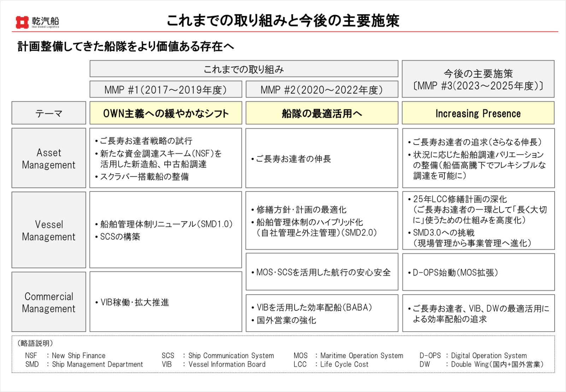The image size is (566, 392).
Task: Click bullet ご長寿お達者、VIB、DWの最適活用に
Action: click(x=478, y=309)
